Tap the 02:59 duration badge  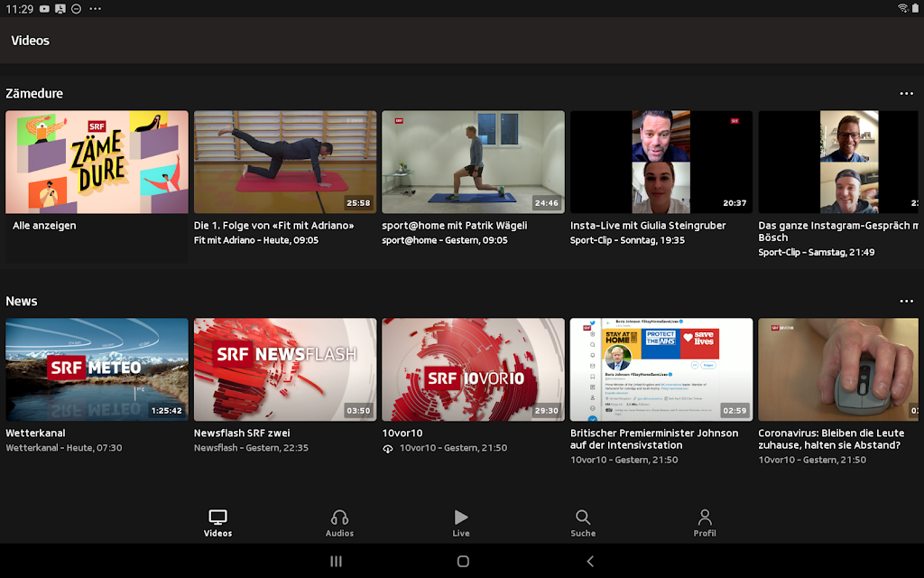click(x=735, y=411)
